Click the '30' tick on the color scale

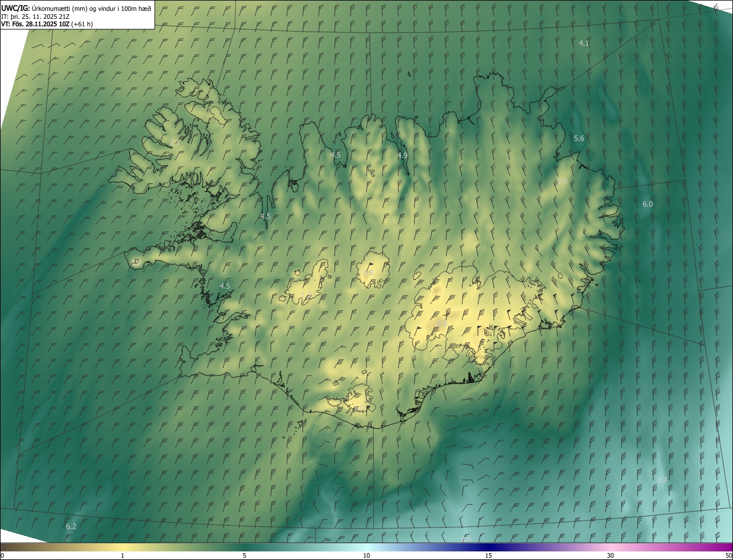pos(610,555)
